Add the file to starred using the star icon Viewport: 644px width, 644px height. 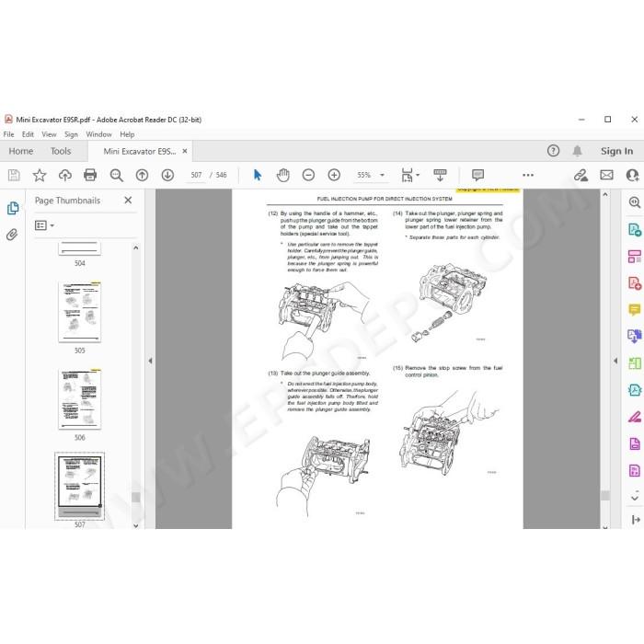click(x=40, y=176)
